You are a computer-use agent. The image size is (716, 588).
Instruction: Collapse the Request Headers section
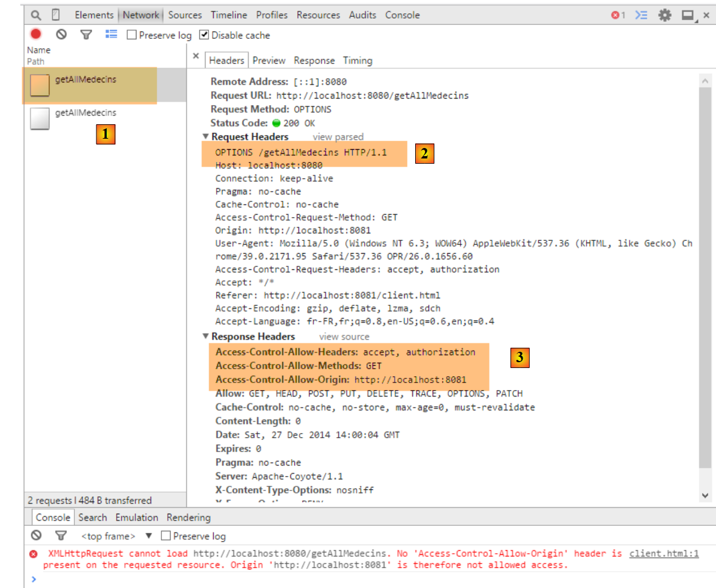[206, 137]
